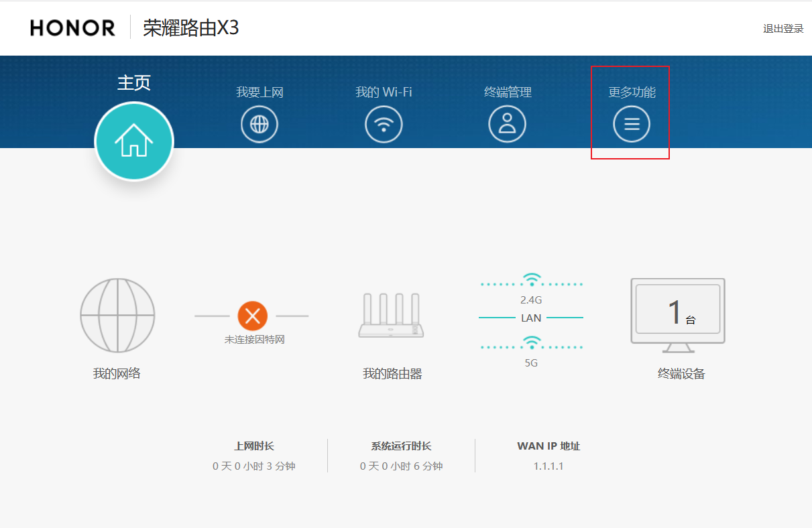Click the 退出登录 logout link
This screenshot has width=812, height=528.
coord(783,29)
